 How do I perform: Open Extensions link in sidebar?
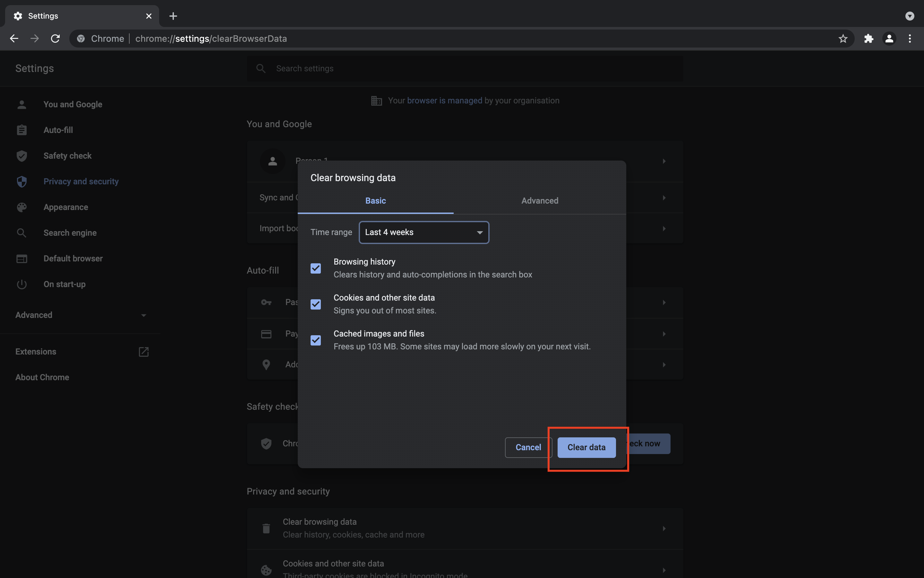[36, 352]
